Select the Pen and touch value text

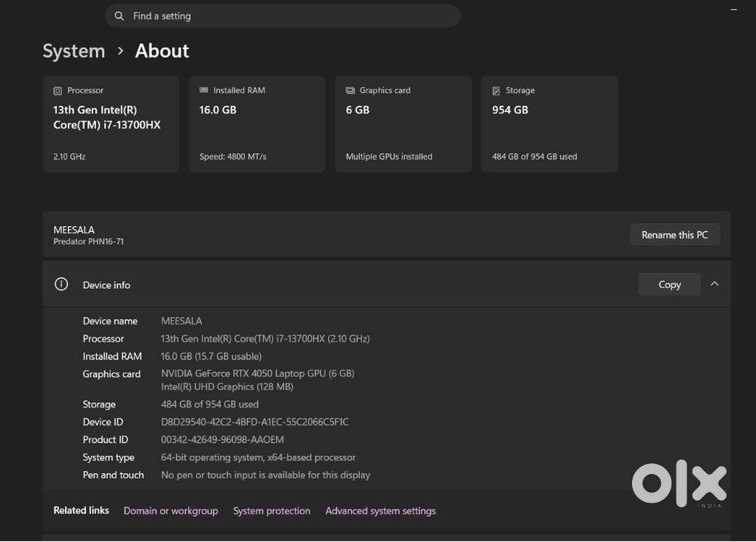(265, 475)
